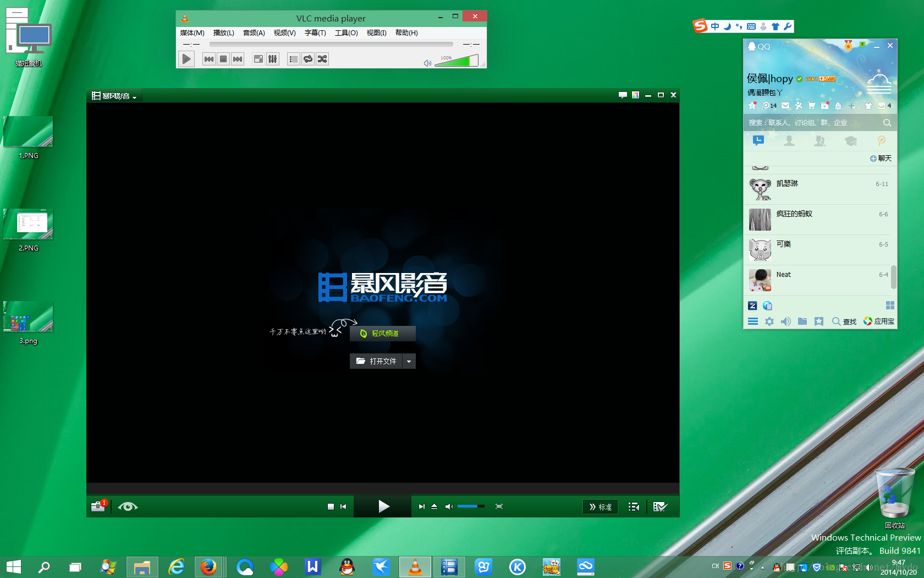Click VLC stop playback button

click(223, 59)
